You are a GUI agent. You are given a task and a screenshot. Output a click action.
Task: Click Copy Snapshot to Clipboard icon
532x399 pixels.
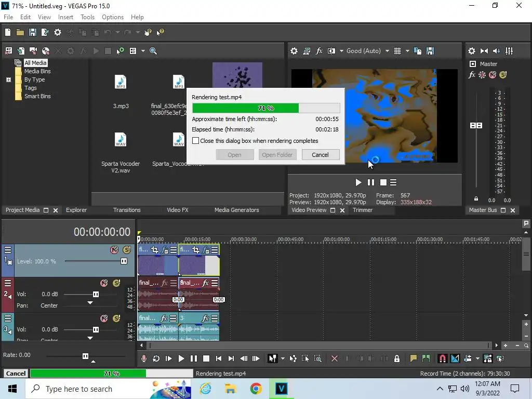point(418,51)
